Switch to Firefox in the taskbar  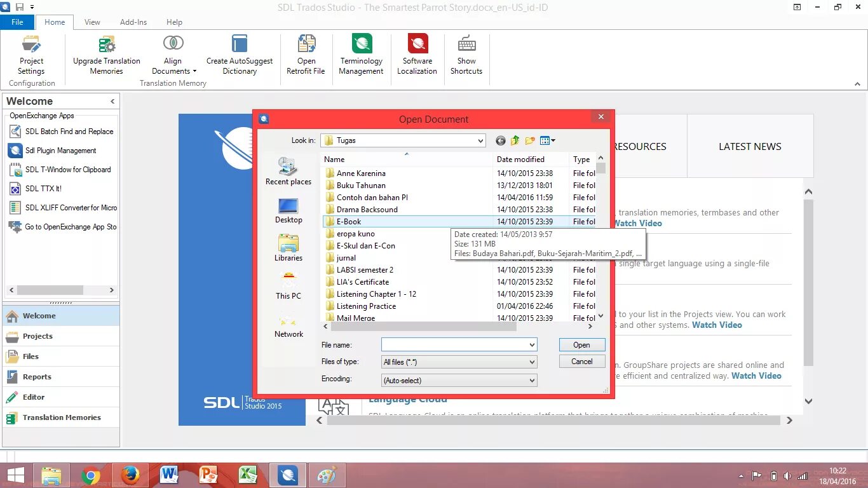130,475
